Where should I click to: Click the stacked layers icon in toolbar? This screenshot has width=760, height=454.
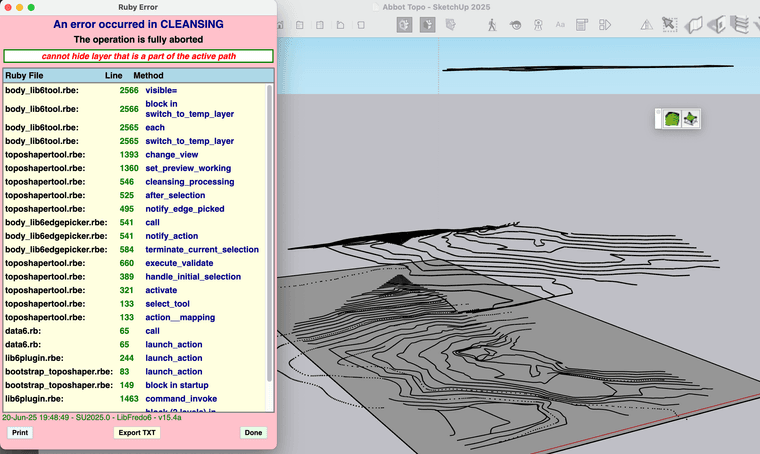[x=738, y=25]
